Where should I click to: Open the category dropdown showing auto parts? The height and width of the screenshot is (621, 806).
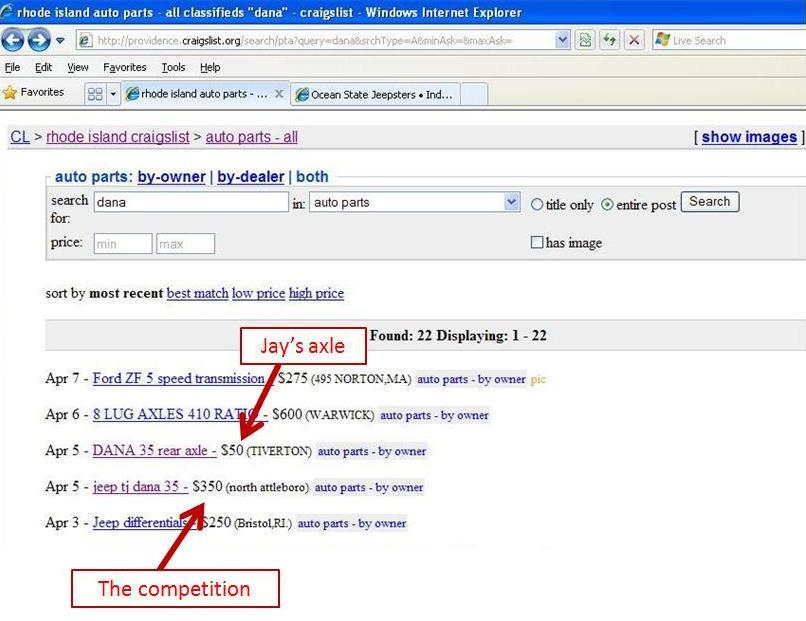(414, 202)
